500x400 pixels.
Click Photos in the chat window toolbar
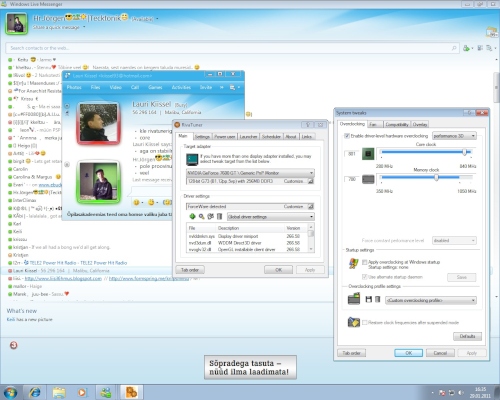tap(74, 87)
